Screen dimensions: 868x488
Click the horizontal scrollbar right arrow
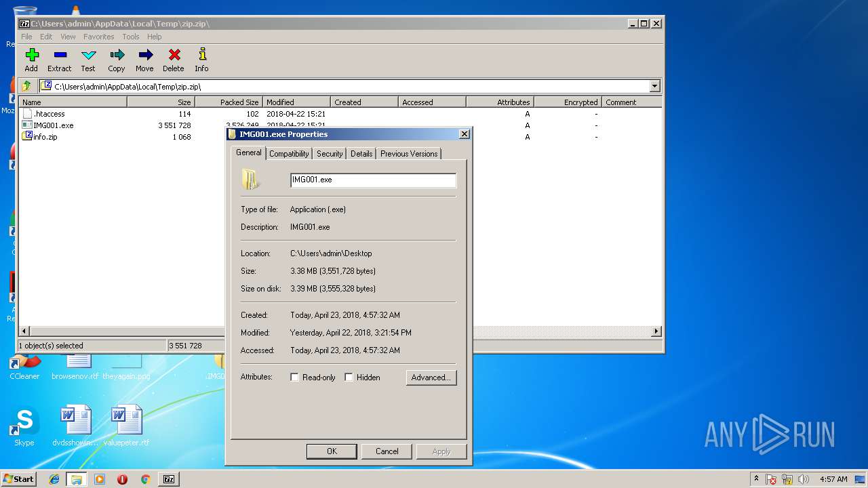[x=656, y=331]
